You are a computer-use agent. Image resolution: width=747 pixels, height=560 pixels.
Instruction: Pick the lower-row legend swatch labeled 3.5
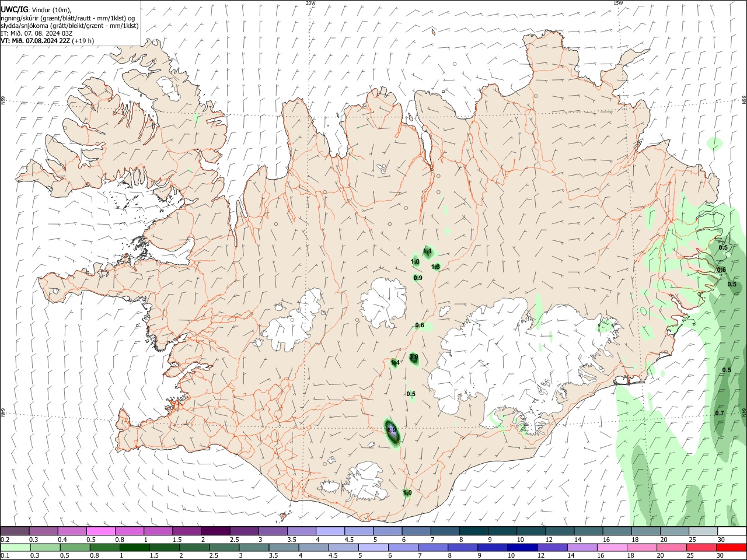coord(284,548)
